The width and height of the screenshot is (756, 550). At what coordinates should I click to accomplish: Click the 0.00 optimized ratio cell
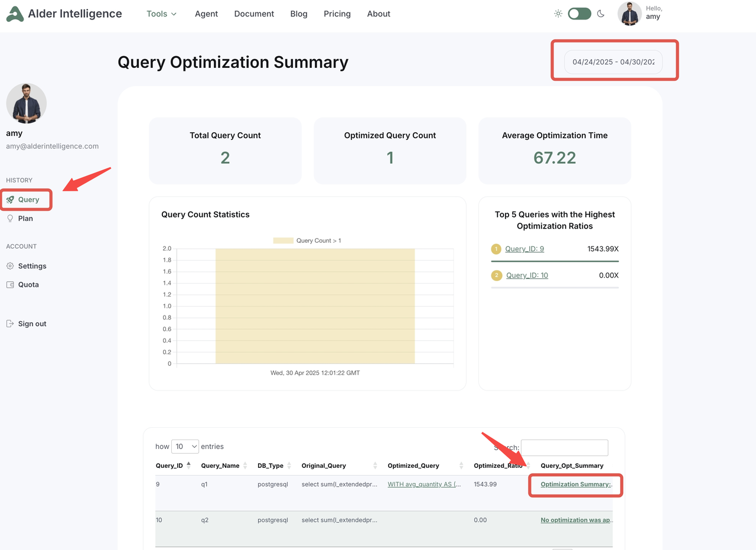pos(480,520)
